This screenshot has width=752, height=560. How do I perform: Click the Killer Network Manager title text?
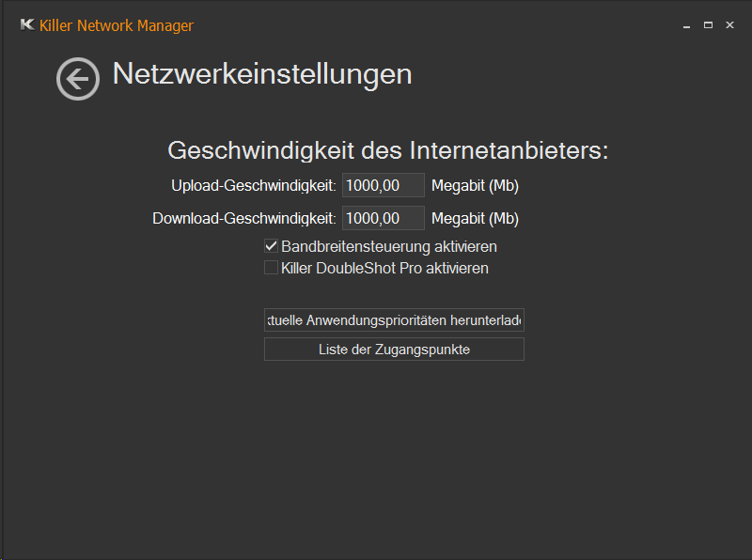click(x=117, y=25)
